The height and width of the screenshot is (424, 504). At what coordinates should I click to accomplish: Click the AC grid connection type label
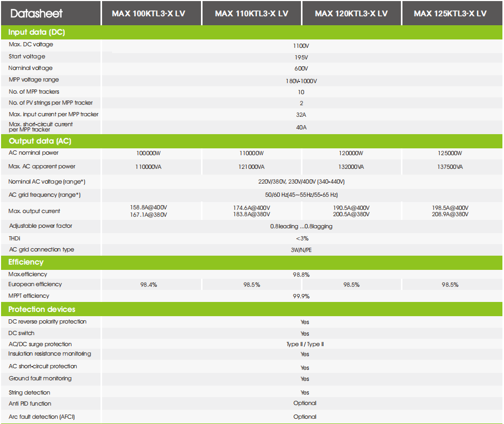coord(42,250)
